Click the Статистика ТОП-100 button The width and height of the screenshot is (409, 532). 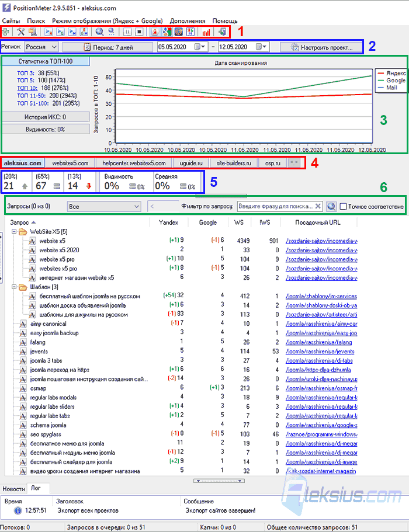[x=46, y=61]
